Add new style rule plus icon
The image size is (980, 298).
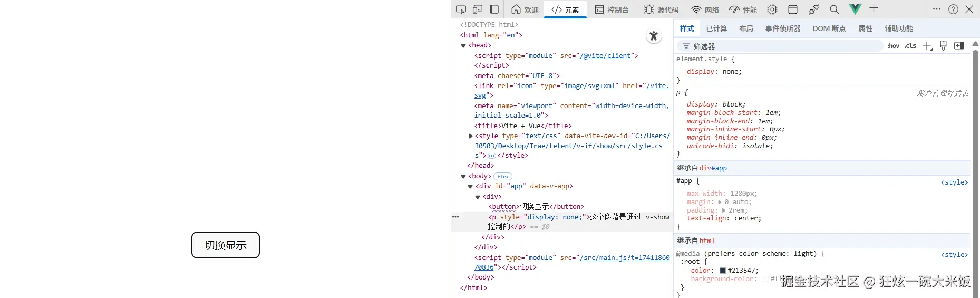click(x=928, y=46)
